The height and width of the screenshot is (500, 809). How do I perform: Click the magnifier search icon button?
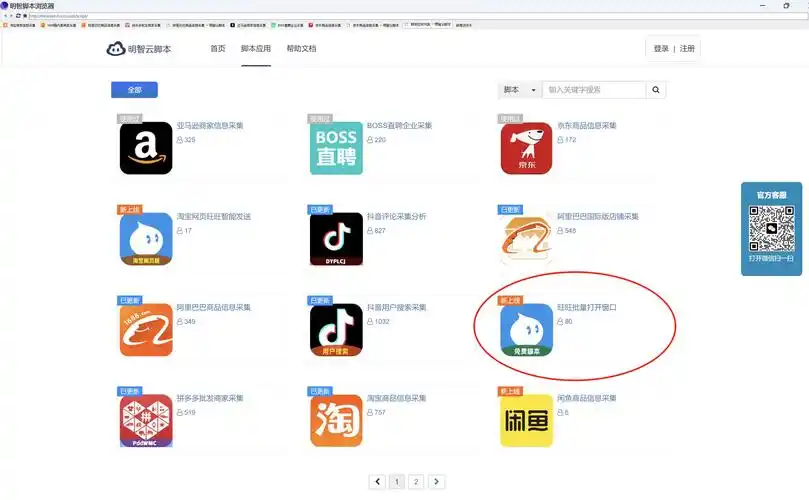click(656, 90)
